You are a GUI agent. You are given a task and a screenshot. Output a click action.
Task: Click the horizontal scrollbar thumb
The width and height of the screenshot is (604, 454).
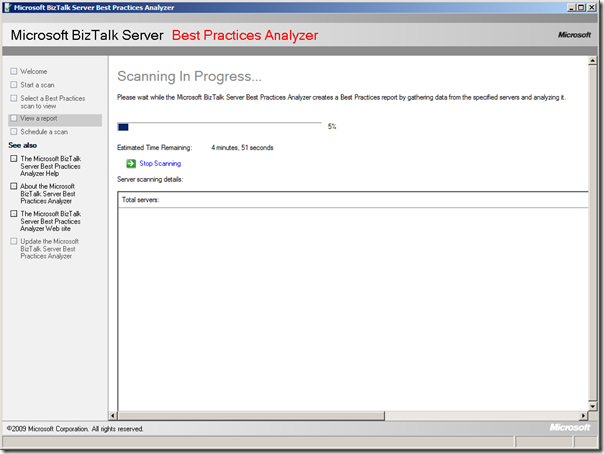(x=251, y=415)
